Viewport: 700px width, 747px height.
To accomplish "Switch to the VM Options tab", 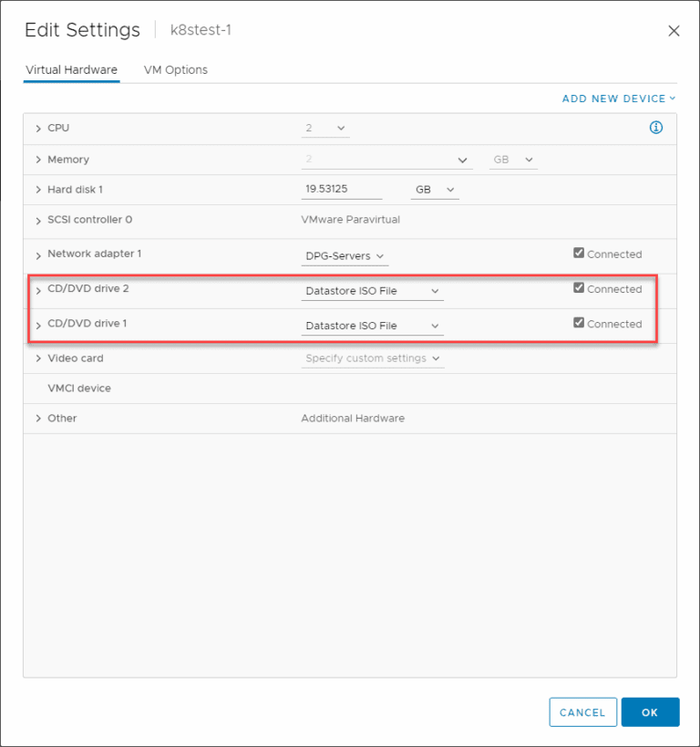I will coord(175,69).
